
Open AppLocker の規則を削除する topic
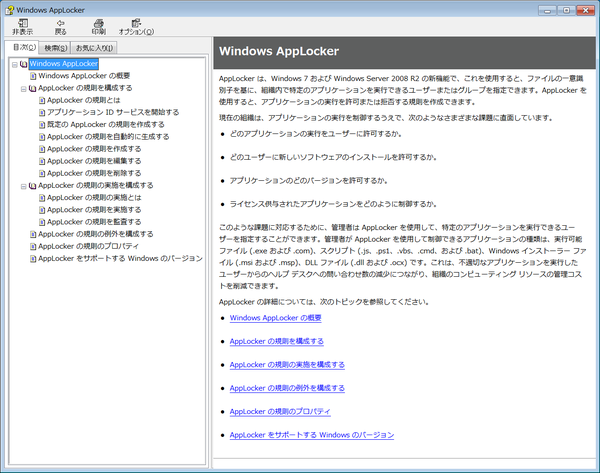[x=94, y=173]
